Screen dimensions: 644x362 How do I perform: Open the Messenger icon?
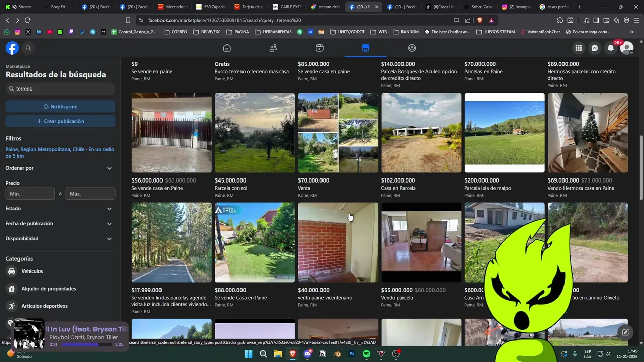(595, 48)
